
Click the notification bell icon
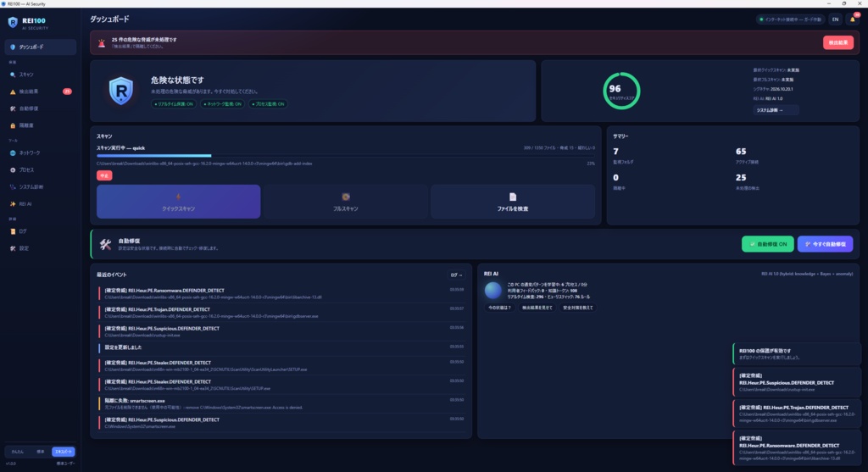click(x=853, y=19)
